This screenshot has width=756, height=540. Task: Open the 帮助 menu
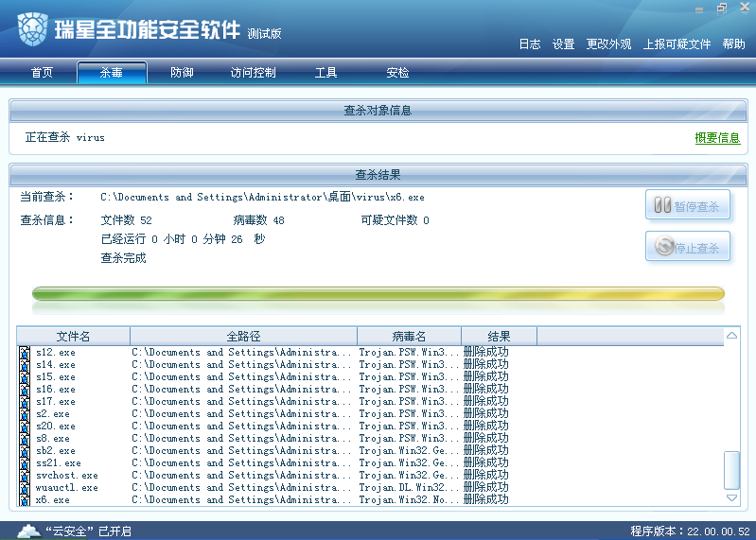(734, 44)
